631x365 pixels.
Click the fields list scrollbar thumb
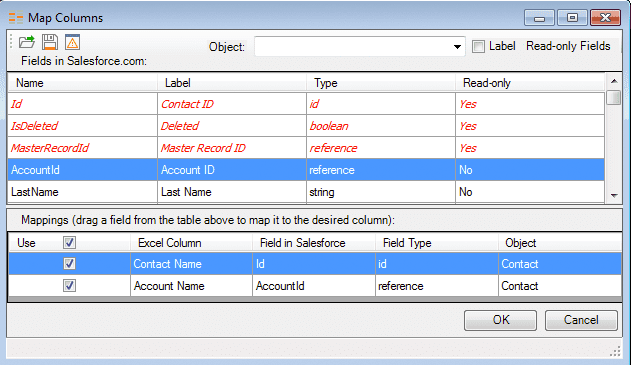click(614, 97)
